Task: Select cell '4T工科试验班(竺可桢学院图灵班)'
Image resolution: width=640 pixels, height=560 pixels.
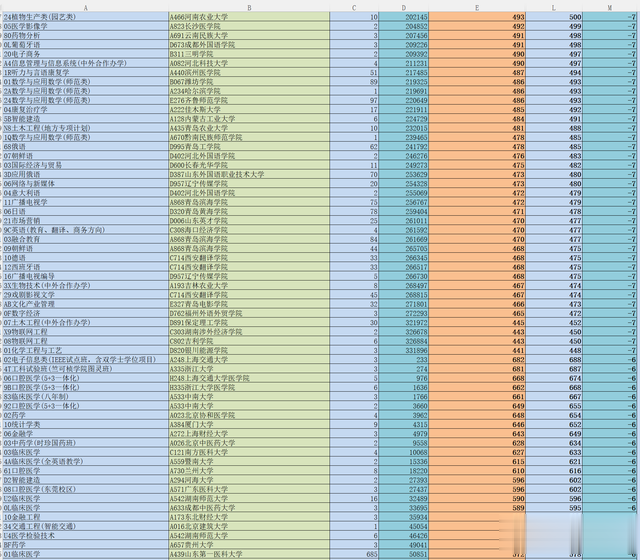Action: click(x=85, y=369)
